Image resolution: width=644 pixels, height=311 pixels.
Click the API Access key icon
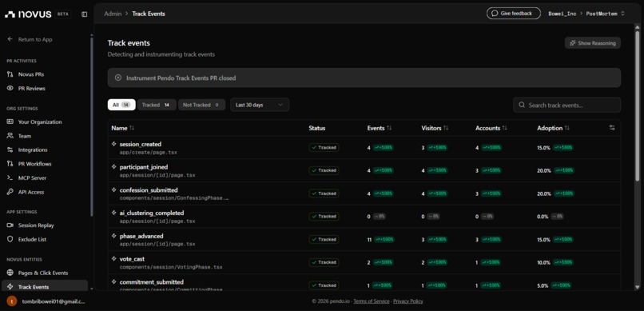pyautogui.click(x=10, y=192)
